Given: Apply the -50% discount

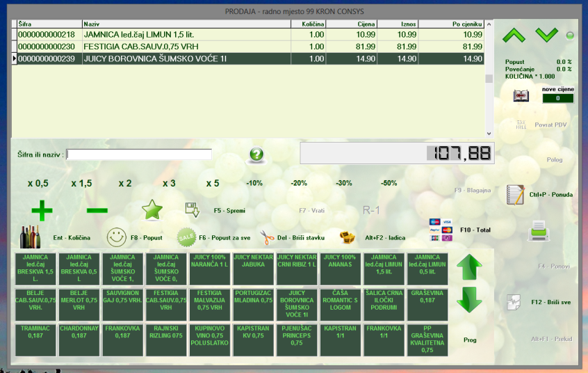Looking at the screenshot, I should coord(389,183).
